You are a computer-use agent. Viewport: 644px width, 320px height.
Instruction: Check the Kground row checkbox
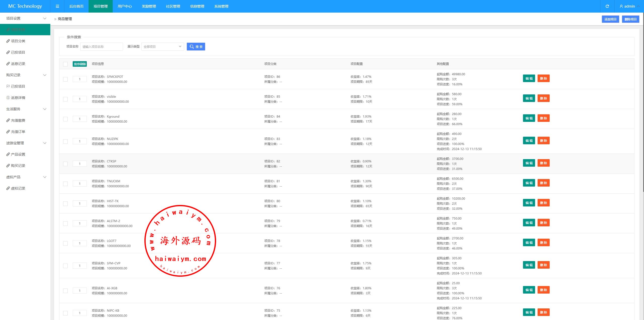(x=65, y=119)
